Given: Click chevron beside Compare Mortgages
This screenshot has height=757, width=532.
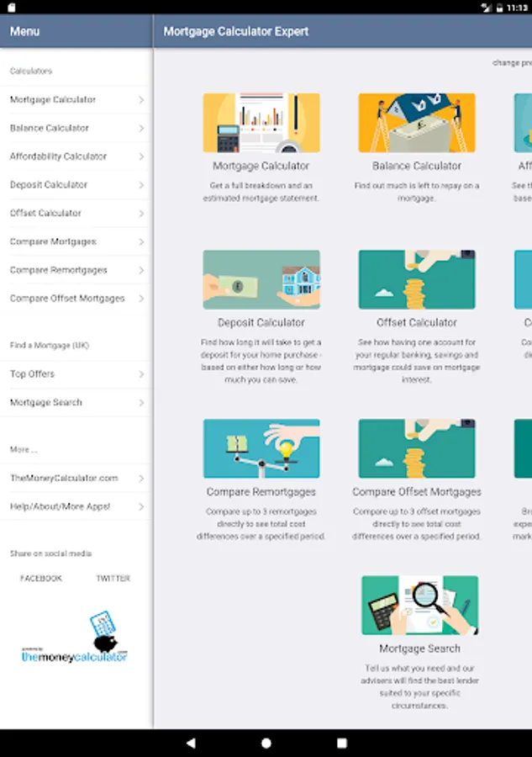Looking at the screenshot, I should click(x=141, y=241).
